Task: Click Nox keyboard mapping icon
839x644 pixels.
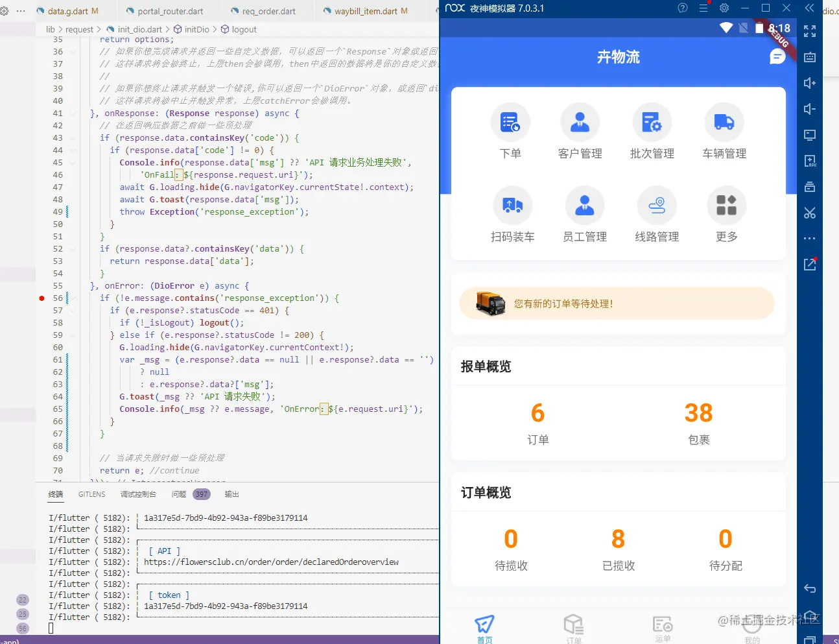Action: pos(810,57)
